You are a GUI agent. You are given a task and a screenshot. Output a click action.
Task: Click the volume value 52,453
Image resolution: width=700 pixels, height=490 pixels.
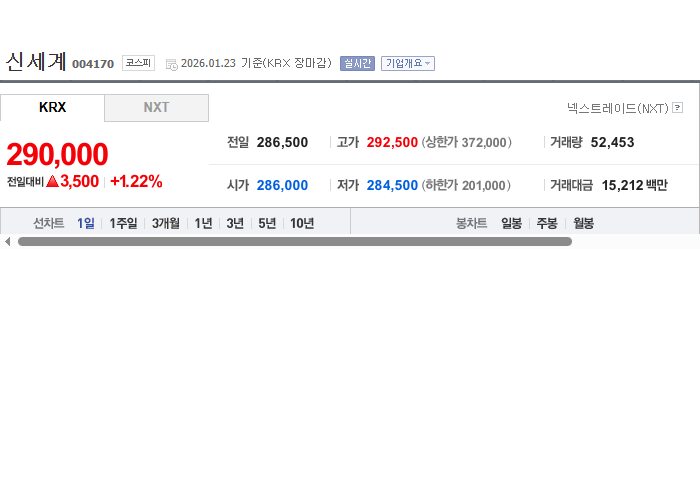[612, 142]
